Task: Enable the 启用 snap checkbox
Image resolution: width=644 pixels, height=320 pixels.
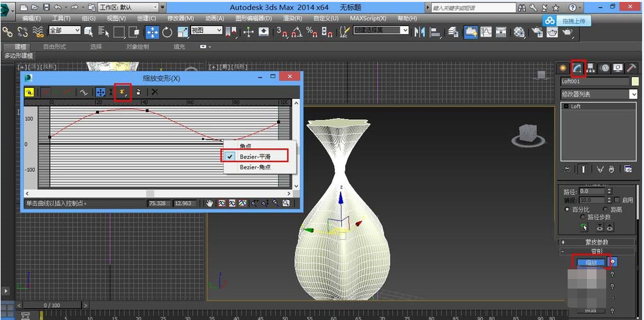Action: coord(617,200)
